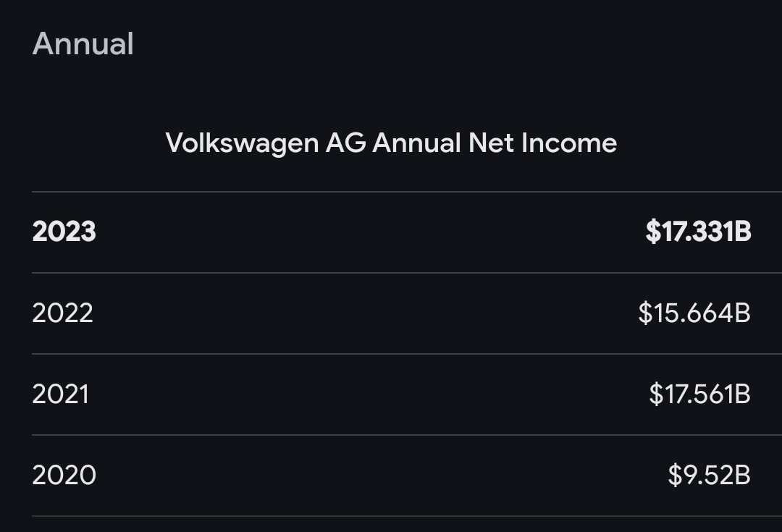Image resolution: width=782 pixels, height=532 pixels.
Task: Select the $17.561B net income value
Action: (x=699, y=394)
